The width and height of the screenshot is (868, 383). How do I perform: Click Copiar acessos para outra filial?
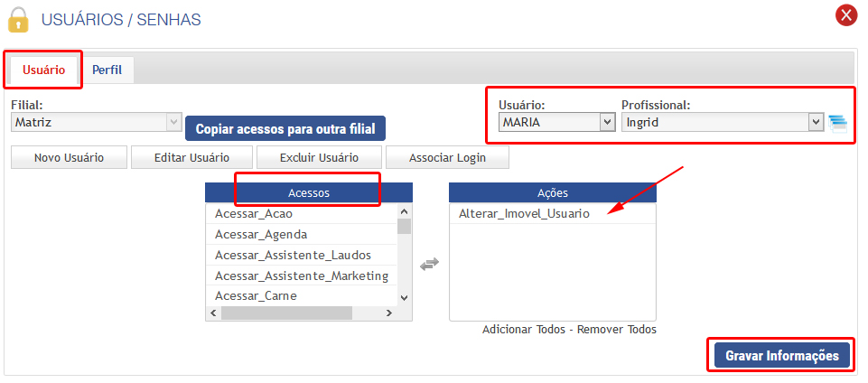click(x=285, y=129)
